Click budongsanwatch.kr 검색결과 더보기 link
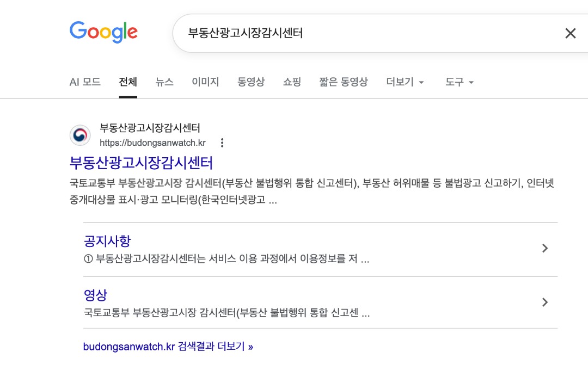Screen dimensions: 588x377 point(168,347)
